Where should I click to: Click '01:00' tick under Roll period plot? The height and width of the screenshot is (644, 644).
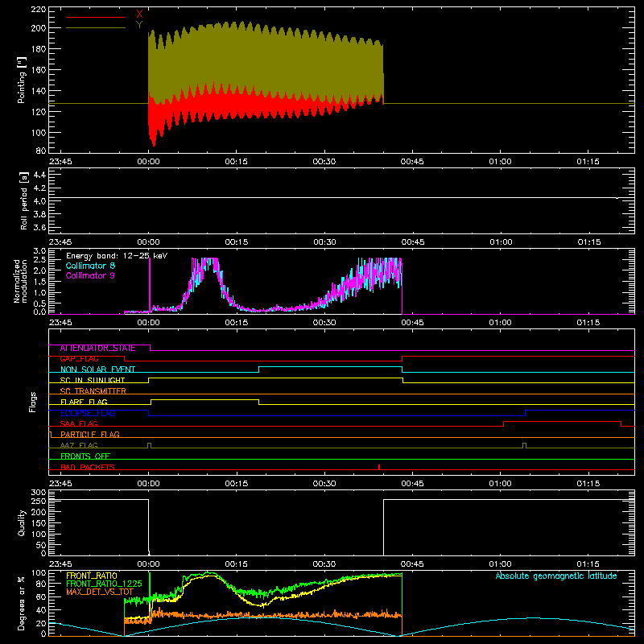pos(500,242)
